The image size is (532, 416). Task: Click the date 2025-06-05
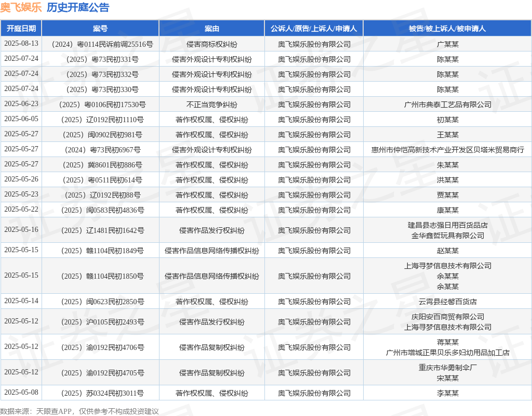tap(21, 119)
